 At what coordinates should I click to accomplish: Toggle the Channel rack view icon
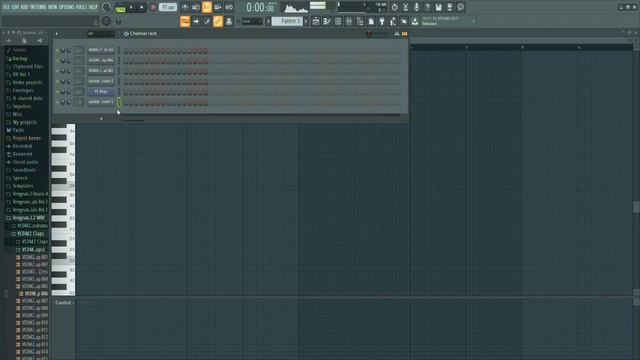click(x=338, y=21)
